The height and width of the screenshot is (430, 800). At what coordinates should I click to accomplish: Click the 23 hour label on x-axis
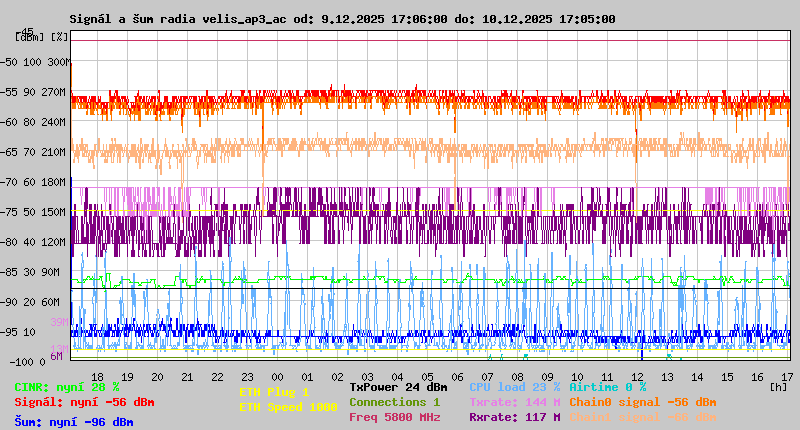click(248, 376)
